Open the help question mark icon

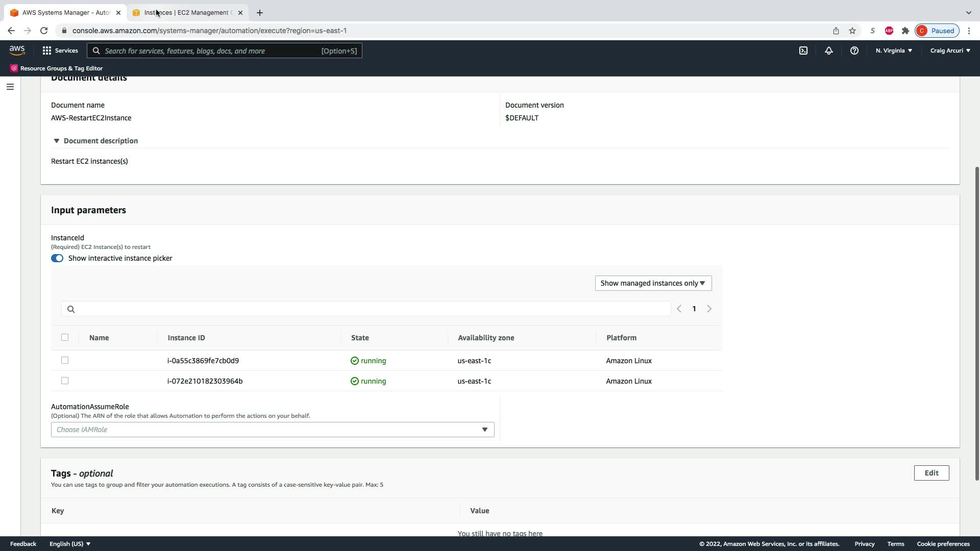(x=854, y=51)
